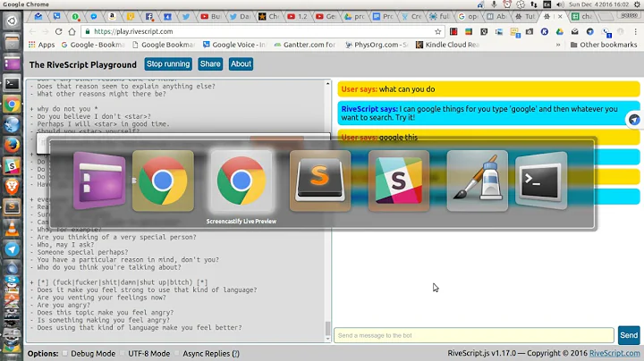The width and height of the screenshot is (644, 361).
Task: Switch to Terminal in app switcher
Action: coord(541,180)
